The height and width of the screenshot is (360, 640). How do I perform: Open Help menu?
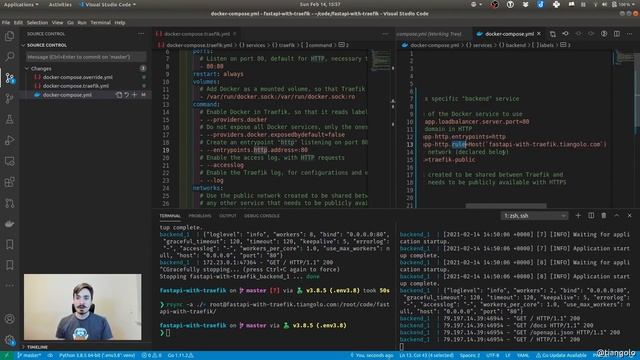(x=120, y=22)
